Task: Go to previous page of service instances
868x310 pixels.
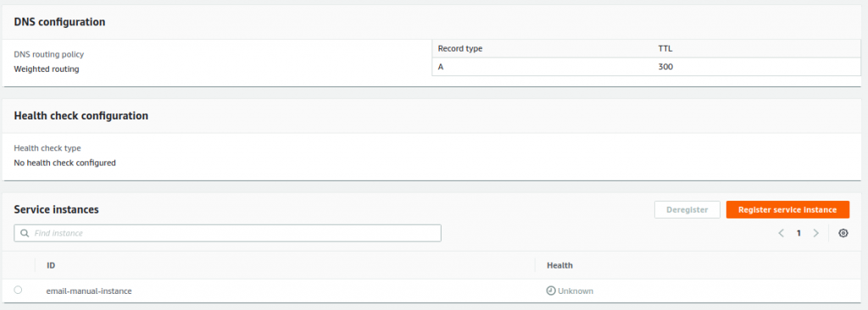Action: 781,233
